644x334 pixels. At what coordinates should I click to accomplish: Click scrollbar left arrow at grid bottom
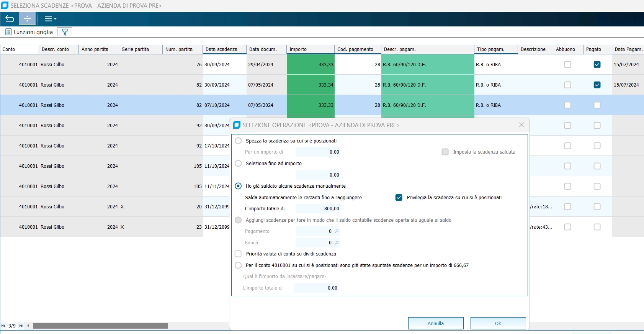pos(28,326)
